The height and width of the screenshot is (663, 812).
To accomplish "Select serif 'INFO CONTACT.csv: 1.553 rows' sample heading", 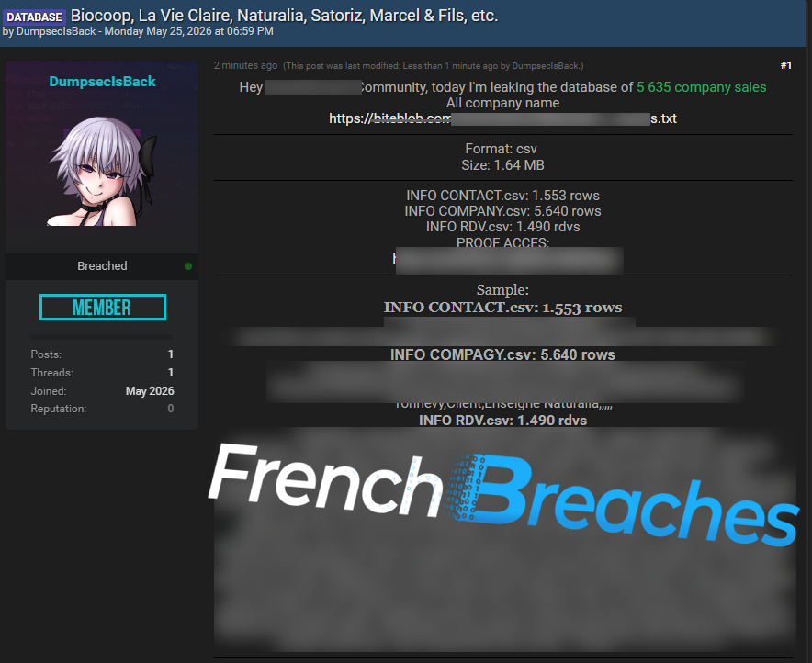I will [502, 308].
